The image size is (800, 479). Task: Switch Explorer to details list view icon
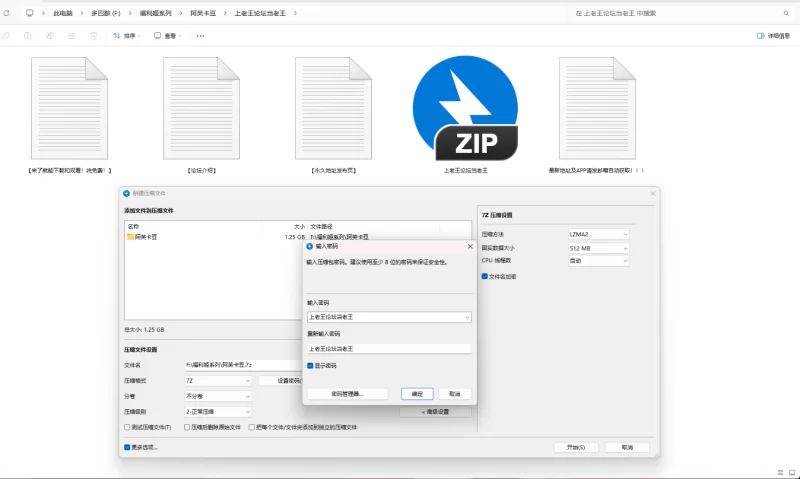pyautogui.click(x=780, y=472)
